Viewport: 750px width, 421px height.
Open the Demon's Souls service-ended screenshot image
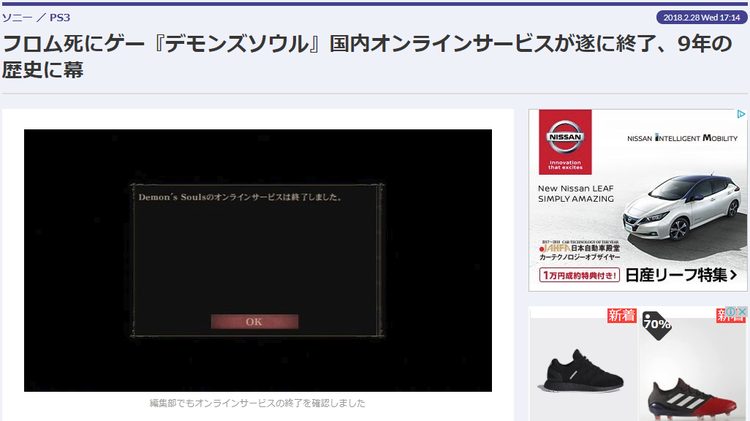pos(258,260)
